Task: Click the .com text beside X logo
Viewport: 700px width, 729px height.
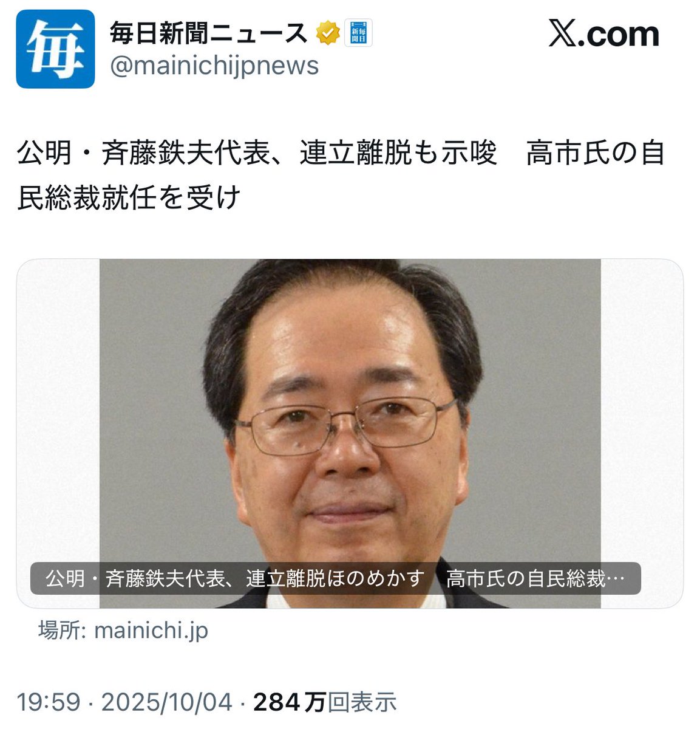Action: tap(619, 35)
